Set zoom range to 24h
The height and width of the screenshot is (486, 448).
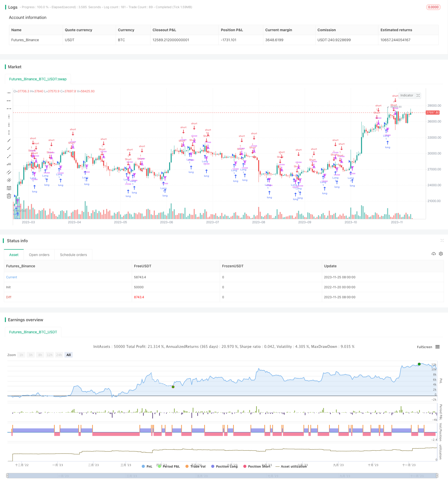click(x=59, y=355)
